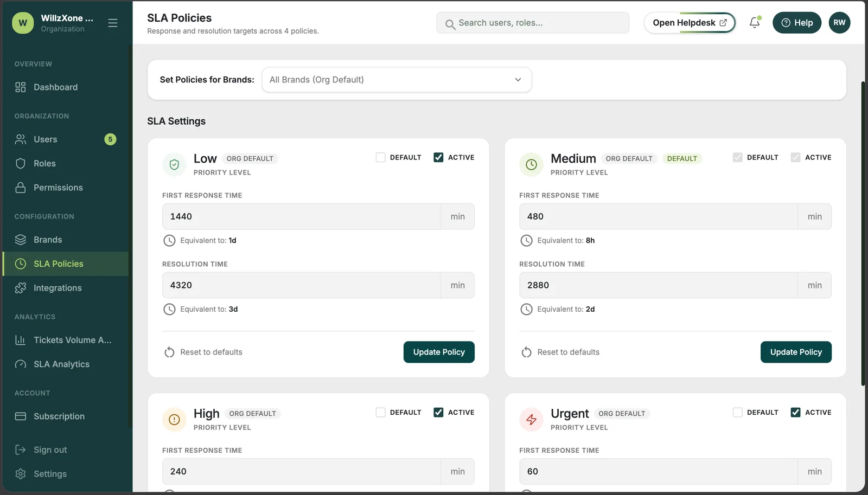Open notifications bell icon
The image size is (868, 495).
pos(755,23)
